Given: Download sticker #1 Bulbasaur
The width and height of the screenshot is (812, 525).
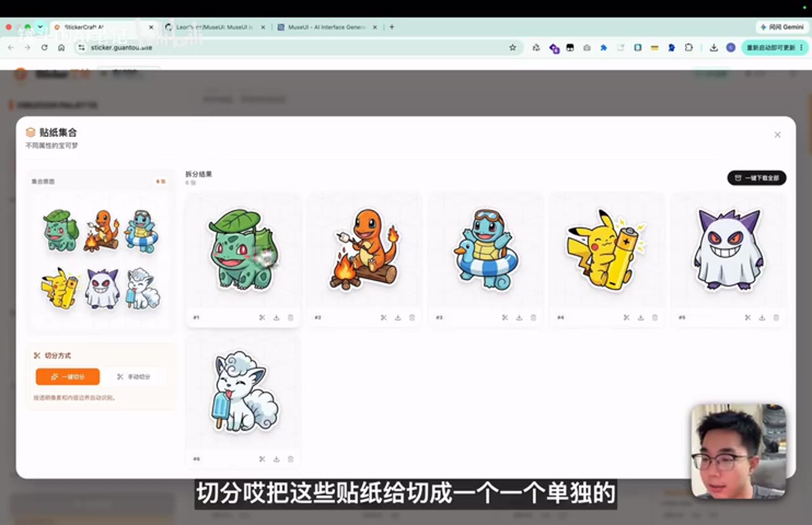Looking at the screenshot, I should pos(277,318).
